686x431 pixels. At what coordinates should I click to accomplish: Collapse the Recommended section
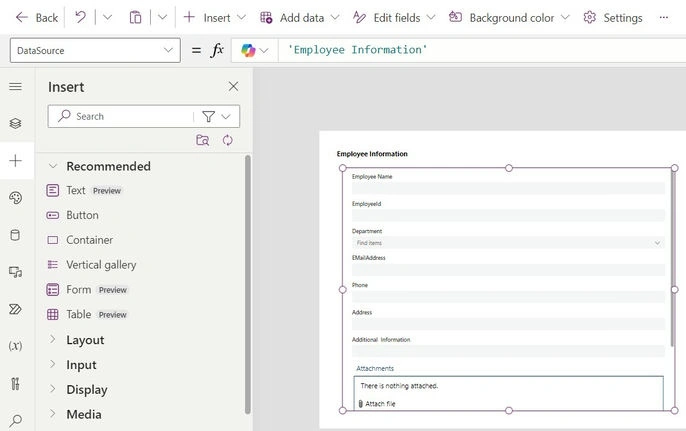click(52, 166)
